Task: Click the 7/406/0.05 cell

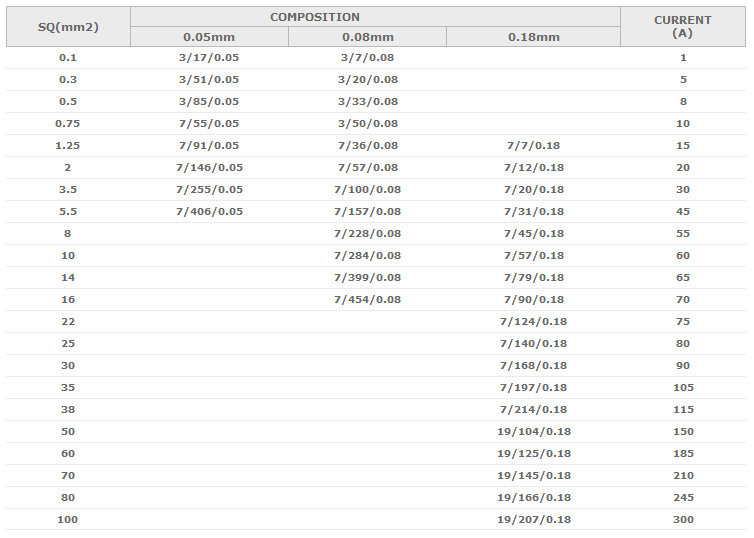Action: 209,212
